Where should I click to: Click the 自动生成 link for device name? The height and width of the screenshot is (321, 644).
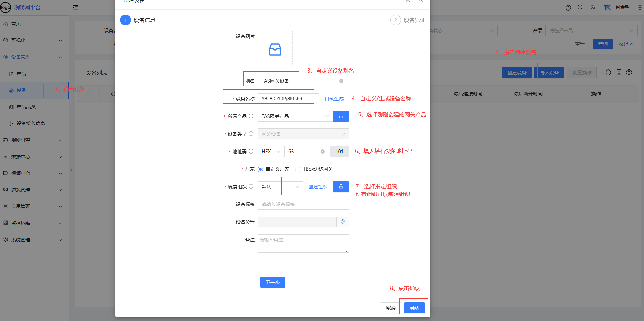coord(334,99)
